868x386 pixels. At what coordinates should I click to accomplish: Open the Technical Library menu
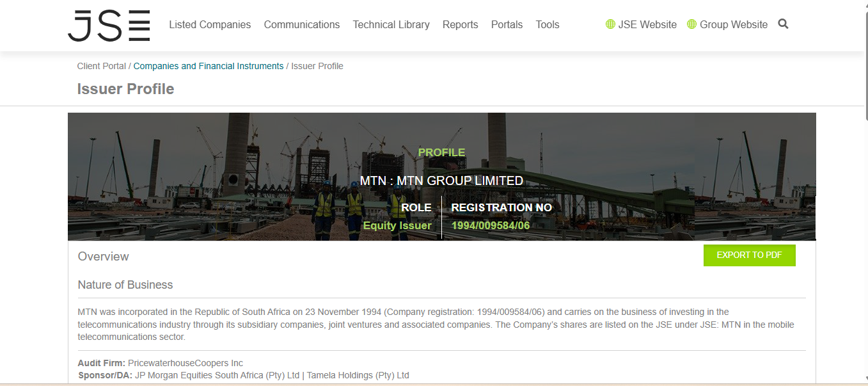tap(391, 24)
